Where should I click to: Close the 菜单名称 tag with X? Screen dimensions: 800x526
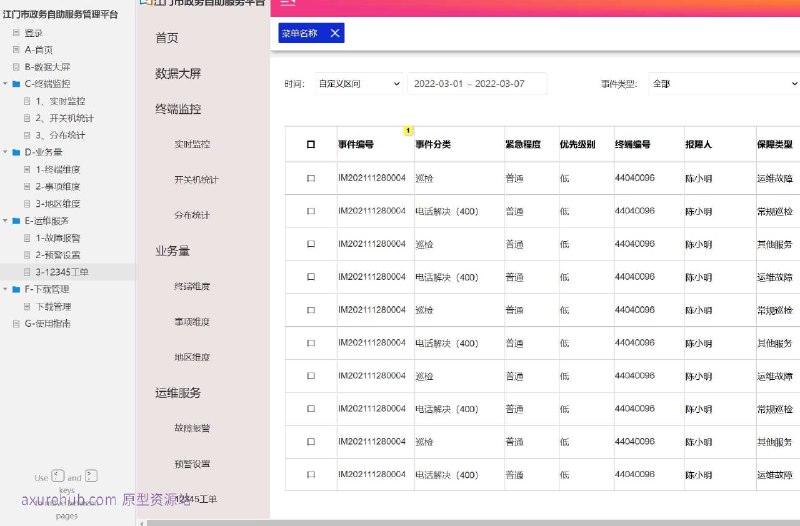point(335,33)
